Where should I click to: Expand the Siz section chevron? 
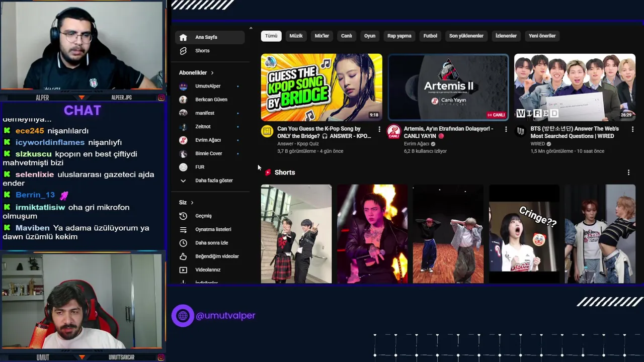(192, 203)
